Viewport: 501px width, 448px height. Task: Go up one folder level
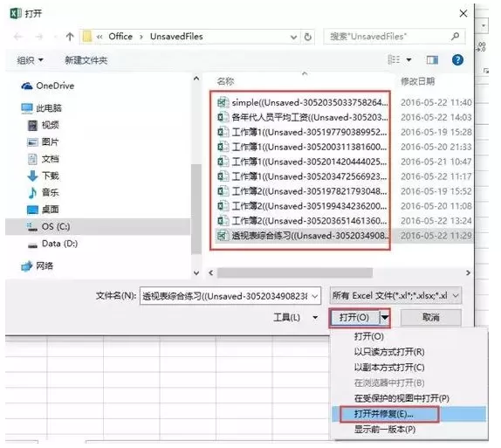click(70, 37)
